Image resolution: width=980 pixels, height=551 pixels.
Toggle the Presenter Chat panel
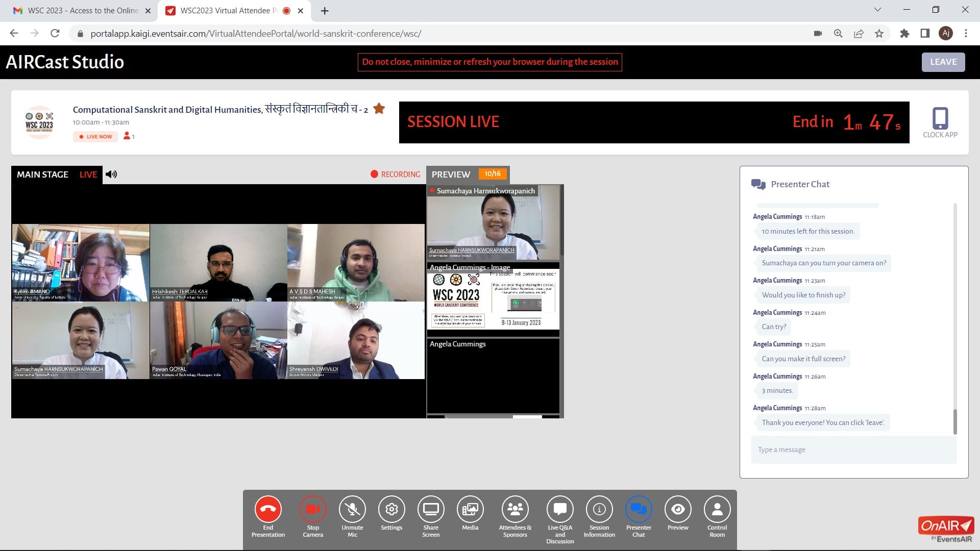coord(639,509)
